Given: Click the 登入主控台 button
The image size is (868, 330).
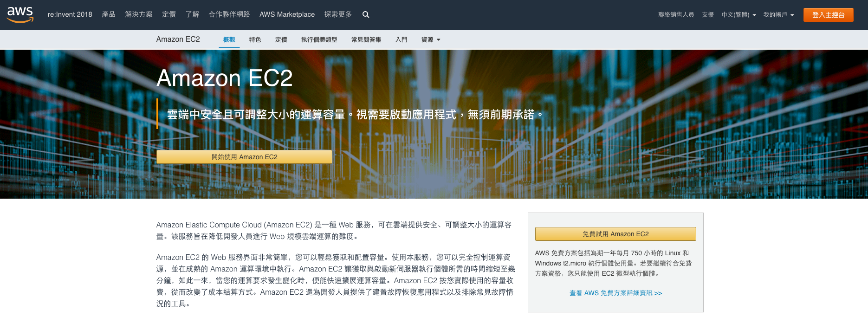Looking at the screenshot, I should (829, 15).
